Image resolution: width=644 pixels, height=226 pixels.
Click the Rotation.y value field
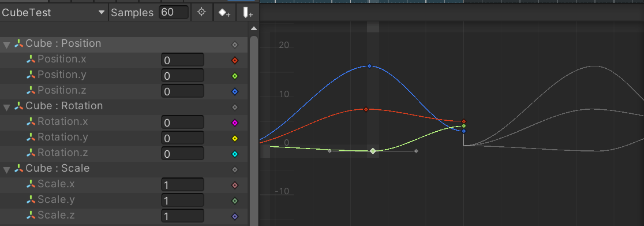[182, 138]
